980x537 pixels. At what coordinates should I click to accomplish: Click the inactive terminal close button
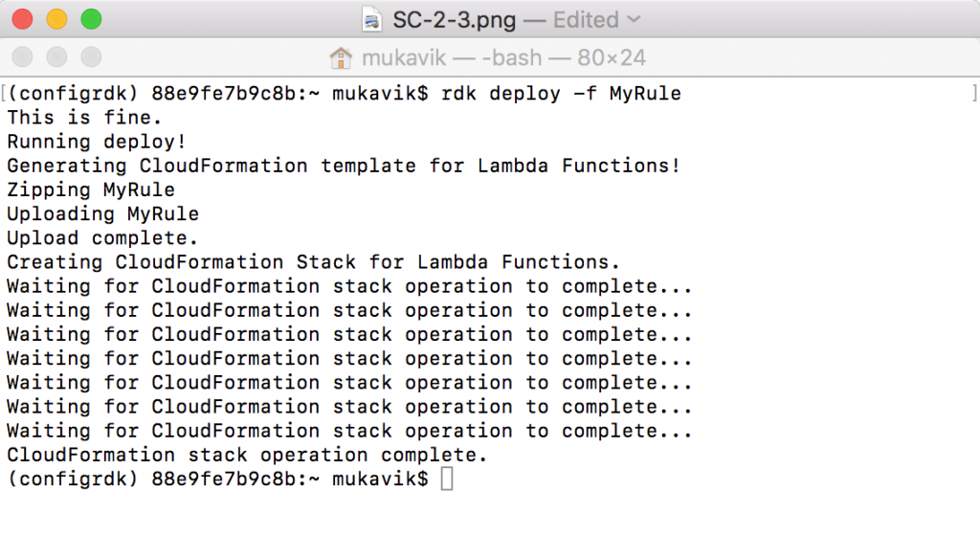coord(23,56)
